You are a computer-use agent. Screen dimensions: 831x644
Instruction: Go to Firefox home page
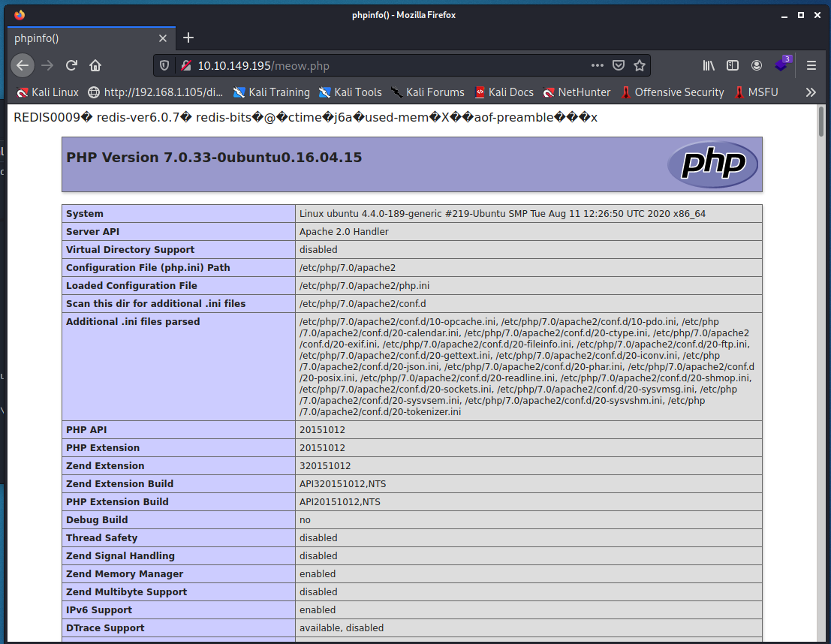point(95,65)
